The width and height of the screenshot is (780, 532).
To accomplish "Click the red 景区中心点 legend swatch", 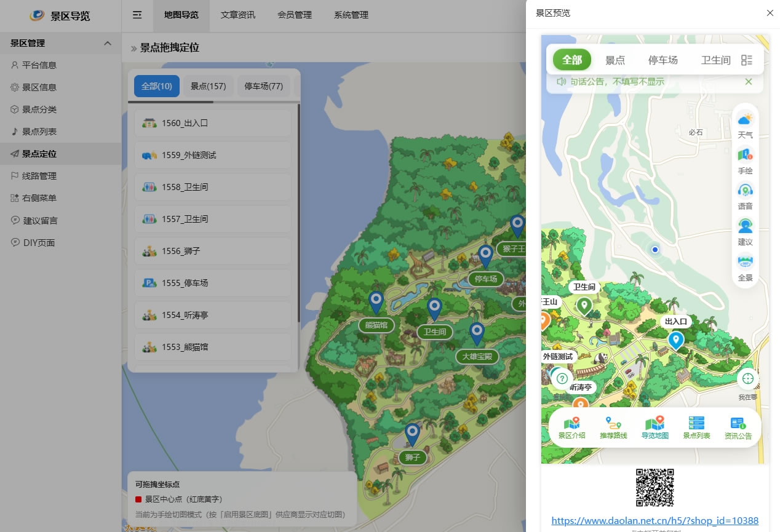I will coord(138,499).
